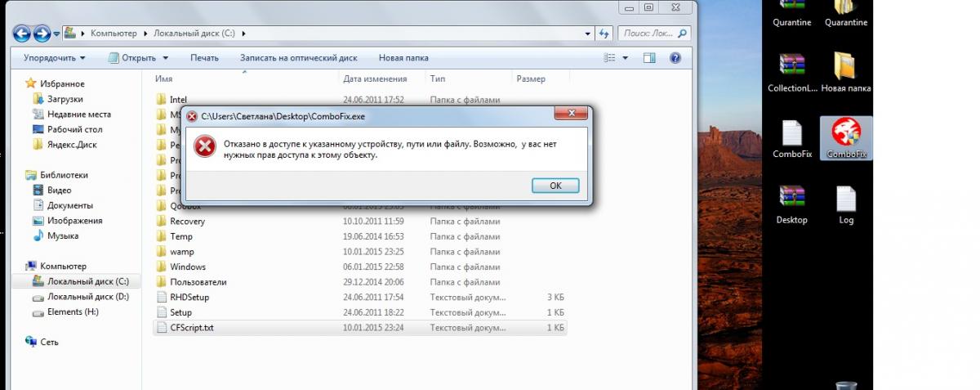980x390 pixels.
Task: Click Локальный диск (C:) in the address breadcrumb
Action: (x=194, y=34)
